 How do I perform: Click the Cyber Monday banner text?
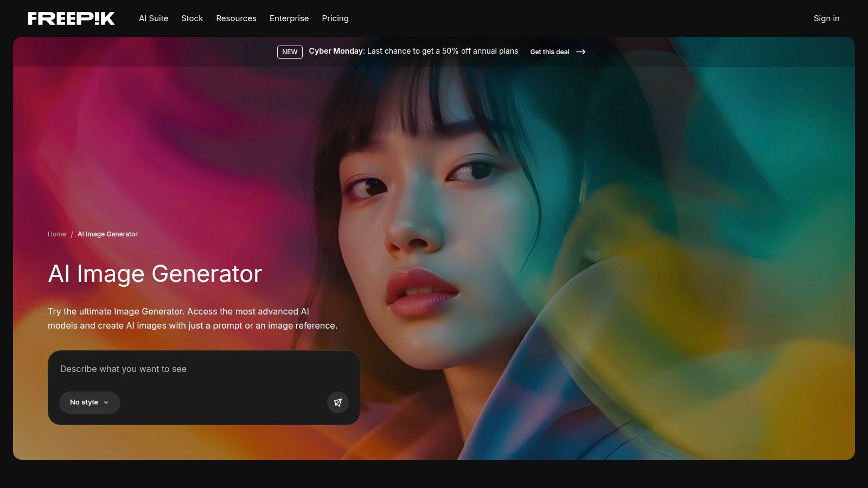[x=412, y=51]
